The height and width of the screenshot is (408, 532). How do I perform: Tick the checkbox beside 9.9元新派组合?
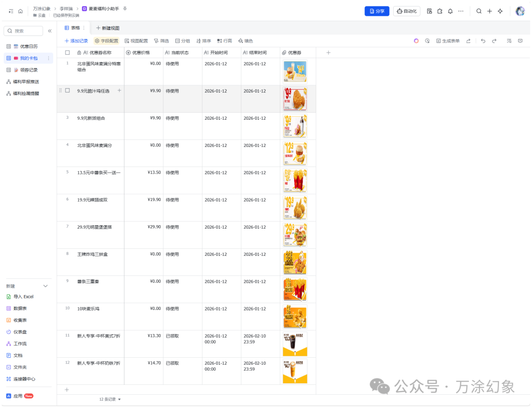tap(67, 118)
